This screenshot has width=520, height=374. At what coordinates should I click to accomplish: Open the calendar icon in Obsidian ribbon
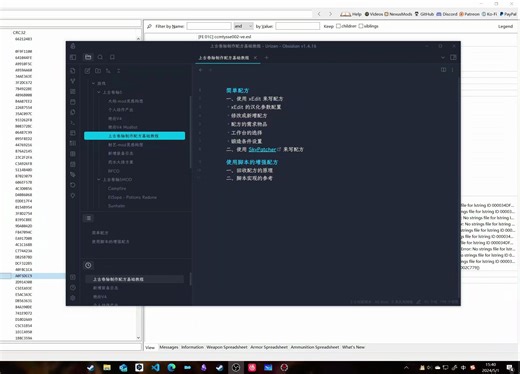point(73,102)
